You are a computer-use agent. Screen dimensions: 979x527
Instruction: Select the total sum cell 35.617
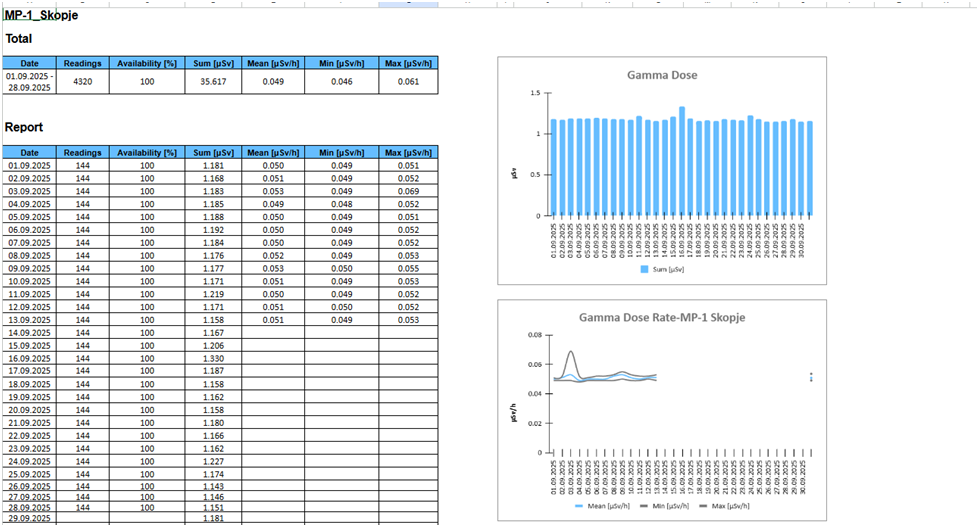click(214, 82)
